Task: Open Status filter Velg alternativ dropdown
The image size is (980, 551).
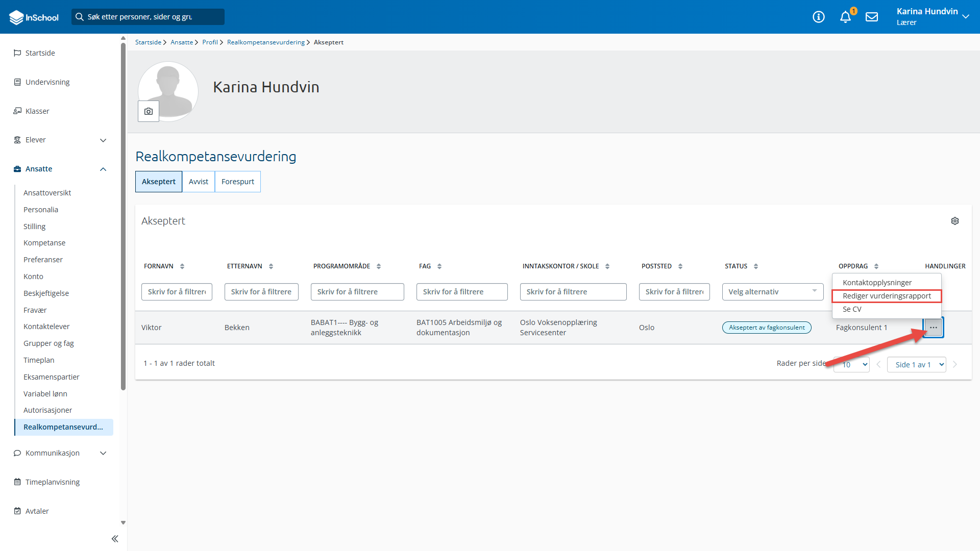Action: (773, 292)
